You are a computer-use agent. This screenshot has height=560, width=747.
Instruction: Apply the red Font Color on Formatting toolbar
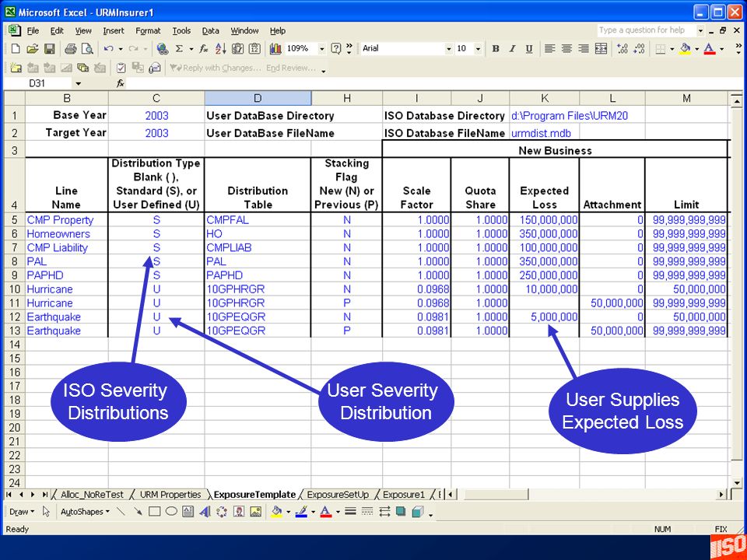point(710,48)
